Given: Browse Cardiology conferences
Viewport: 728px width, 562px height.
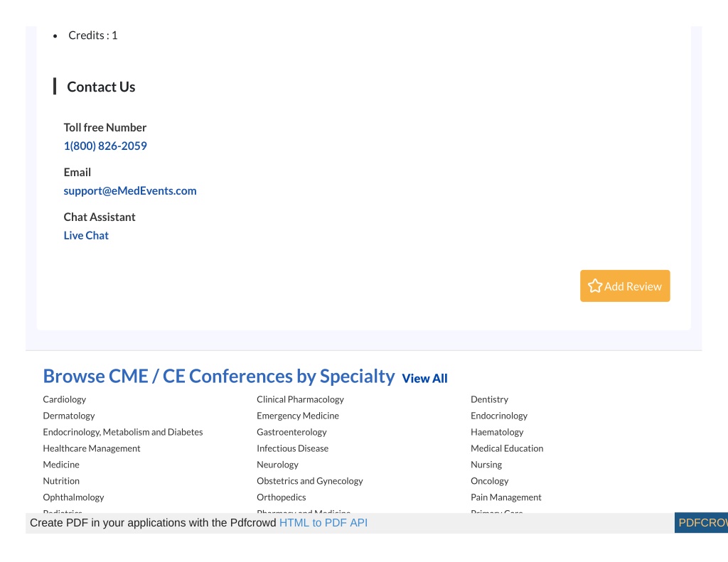Looking at the screenshot, I should click(x=65, y=399).
